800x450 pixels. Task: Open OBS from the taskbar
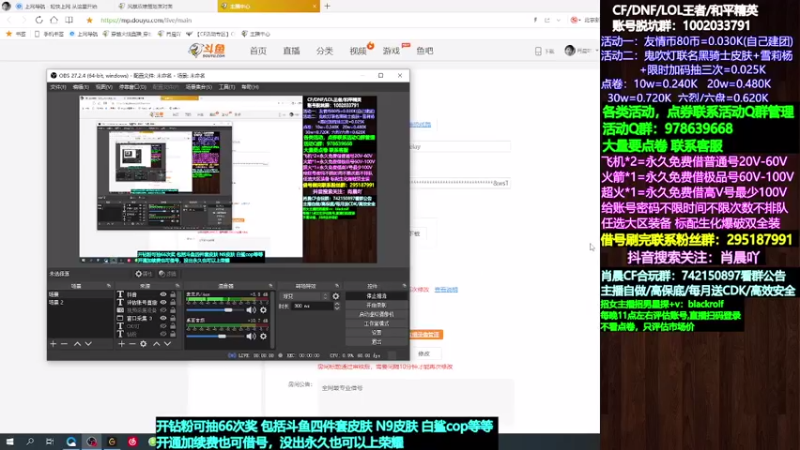(91, 442)
